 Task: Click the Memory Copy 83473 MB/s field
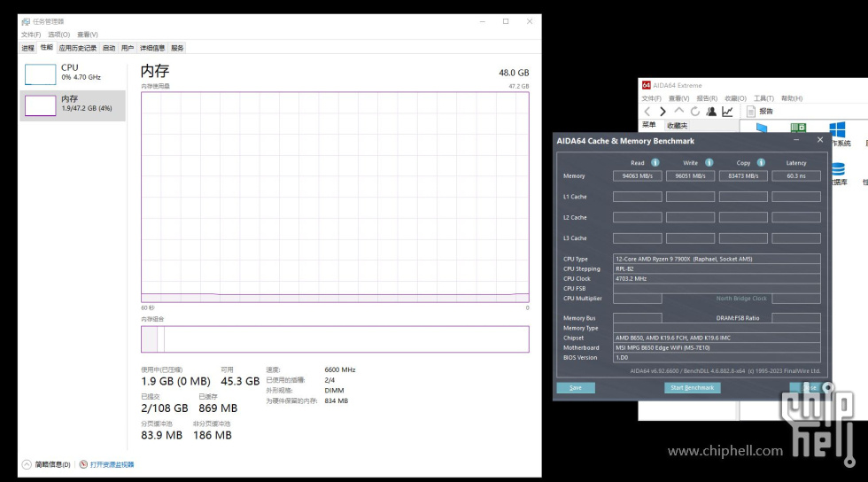coord(743,175)
